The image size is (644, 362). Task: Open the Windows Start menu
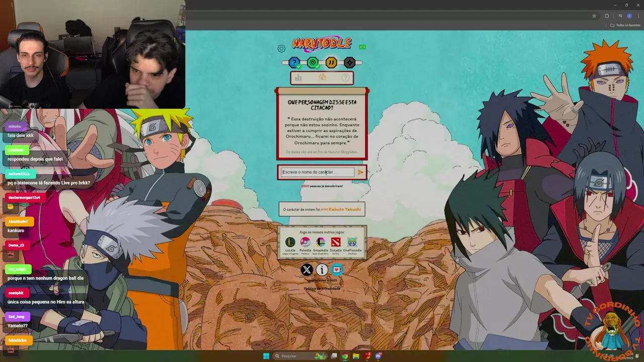click(x=266, y=356)
